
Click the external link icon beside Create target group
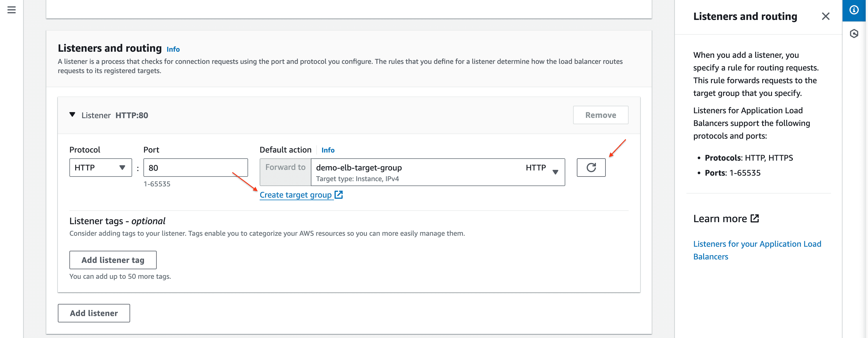point(338,195)
